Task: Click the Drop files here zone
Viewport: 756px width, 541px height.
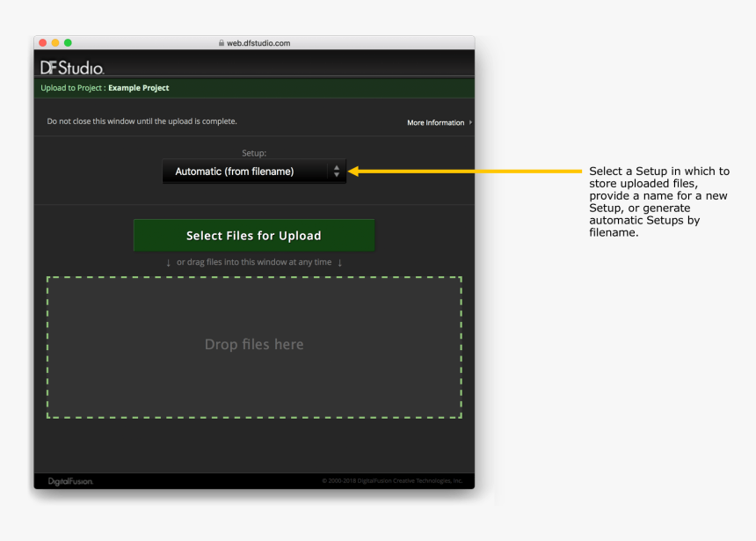Action: [254, 347]
